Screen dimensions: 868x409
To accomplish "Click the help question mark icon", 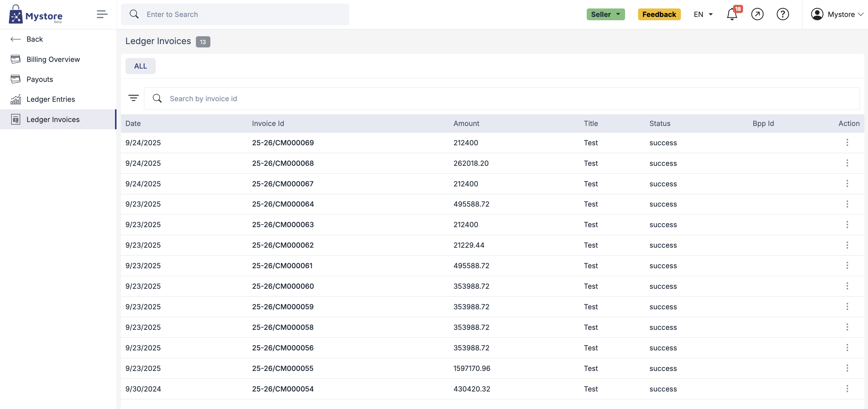I will coord(782,14).
